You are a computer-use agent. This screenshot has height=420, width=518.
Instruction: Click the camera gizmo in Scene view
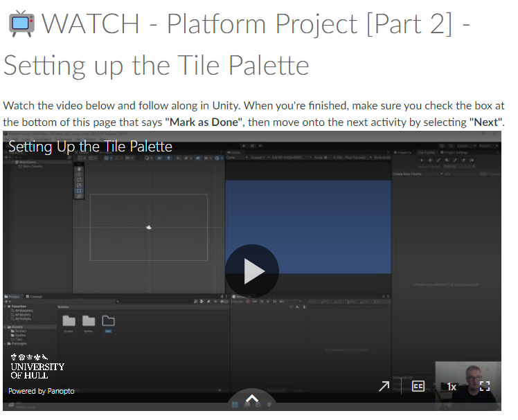(x=148, y=227)
